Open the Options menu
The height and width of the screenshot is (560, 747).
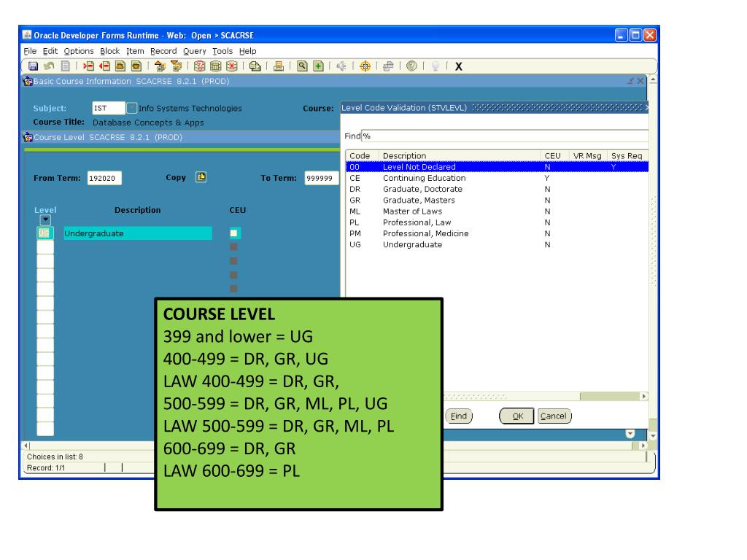[x=79, y=51]
